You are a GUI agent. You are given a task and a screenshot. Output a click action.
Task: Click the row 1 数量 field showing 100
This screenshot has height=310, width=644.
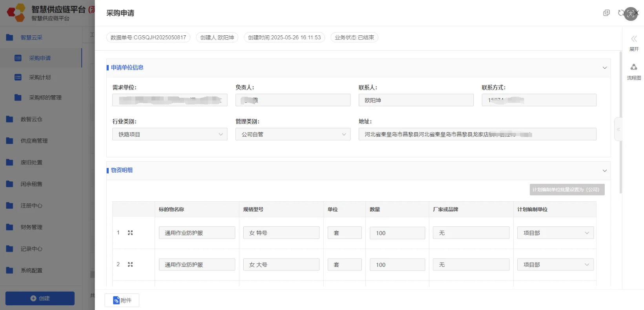pyautogui.click(x=397, y=233)
